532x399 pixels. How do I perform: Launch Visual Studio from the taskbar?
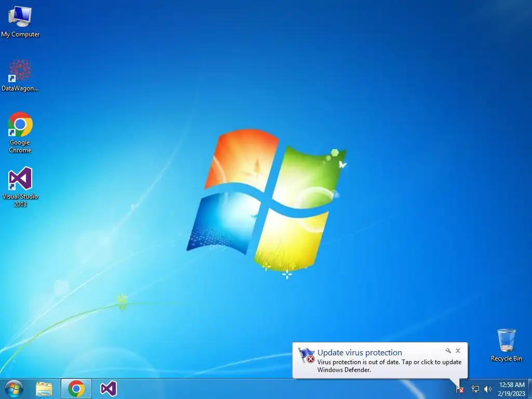[109, 389]
